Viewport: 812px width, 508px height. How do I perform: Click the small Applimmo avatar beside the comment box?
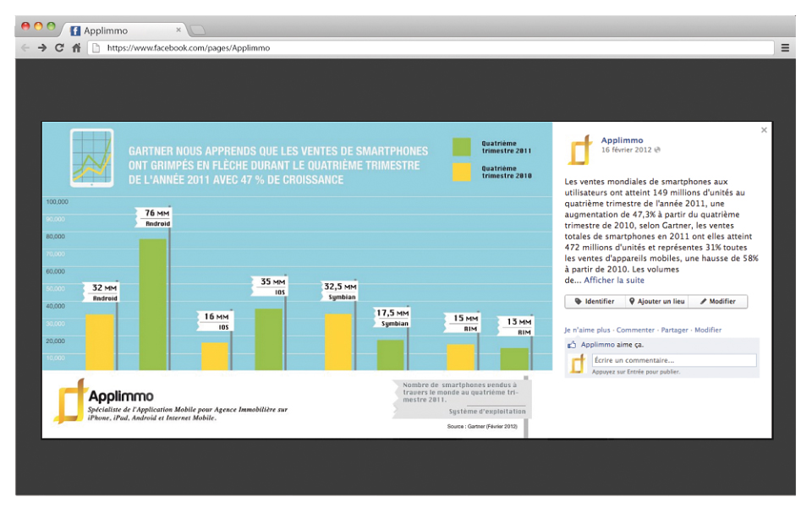pyautogui.click(x=578, y=363)
